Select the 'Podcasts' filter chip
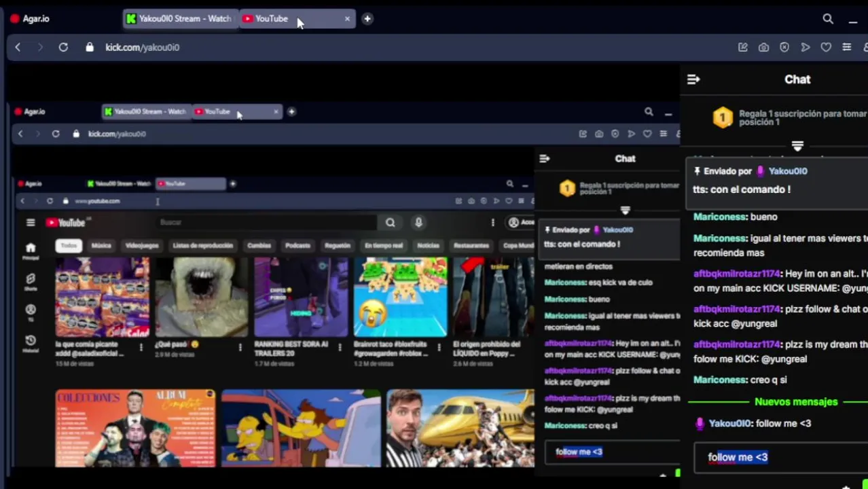This screenshot has width=868, height=489. [297, 245]
